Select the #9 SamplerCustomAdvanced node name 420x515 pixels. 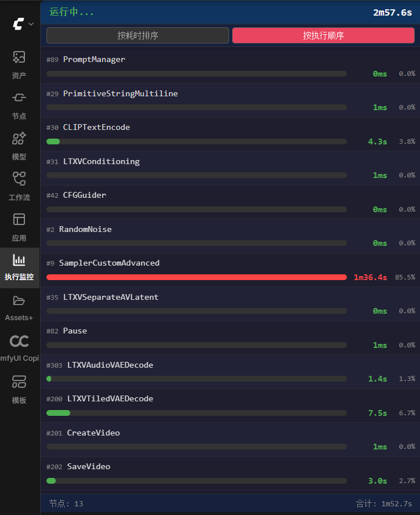(x=109, y=263)
